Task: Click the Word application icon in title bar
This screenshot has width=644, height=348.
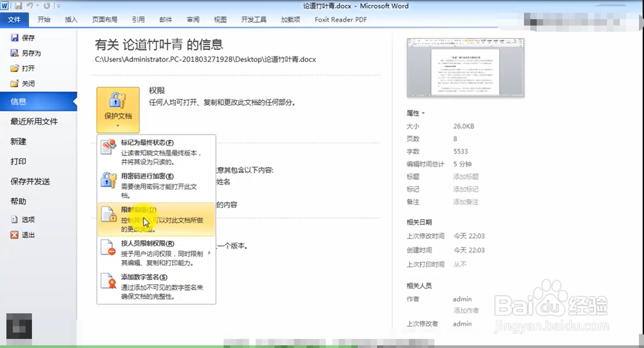Action: point(5,6)
